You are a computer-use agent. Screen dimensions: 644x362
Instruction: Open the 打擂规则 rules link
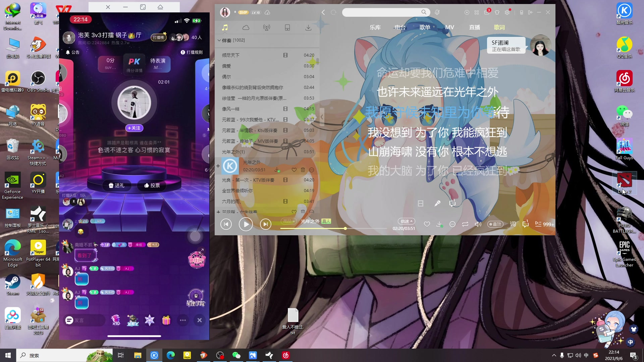pyautogui.click(x=192, y=52)
